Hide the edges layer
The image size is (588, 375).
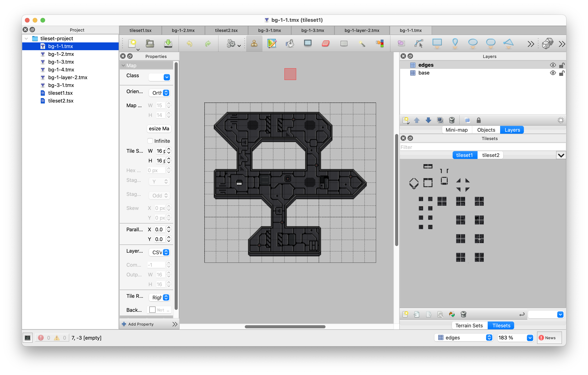click(x=553, y=65)
